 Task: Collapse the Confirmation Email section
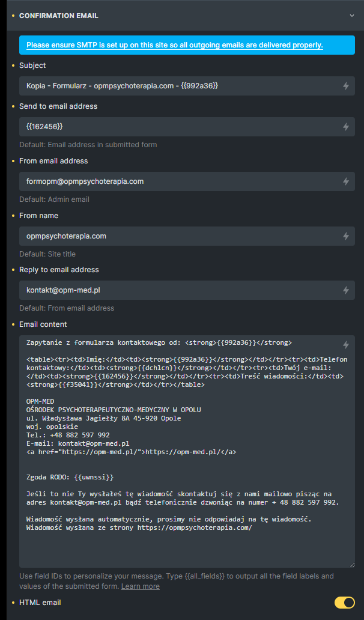coord(352,16)
